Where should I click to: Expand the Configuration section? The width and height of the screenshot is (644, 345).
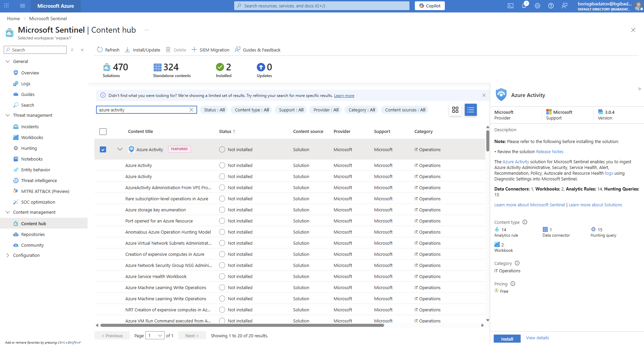click(x=8, y=255)
